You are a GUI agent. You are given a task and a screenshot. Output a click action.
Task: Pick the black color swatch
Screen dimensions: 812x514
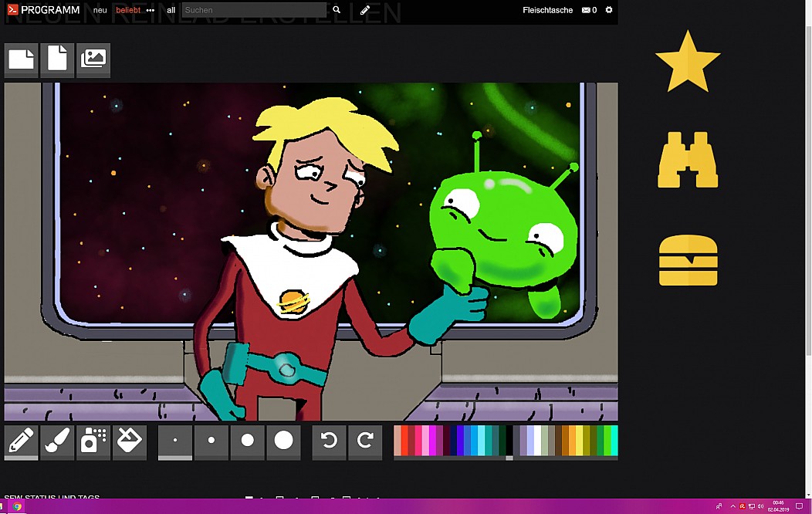509,441
